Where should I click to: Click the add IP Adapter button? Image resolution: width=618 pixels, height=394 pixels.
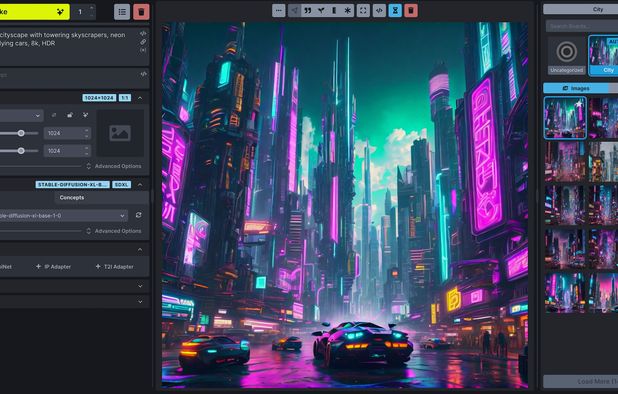tap(54, 267)
